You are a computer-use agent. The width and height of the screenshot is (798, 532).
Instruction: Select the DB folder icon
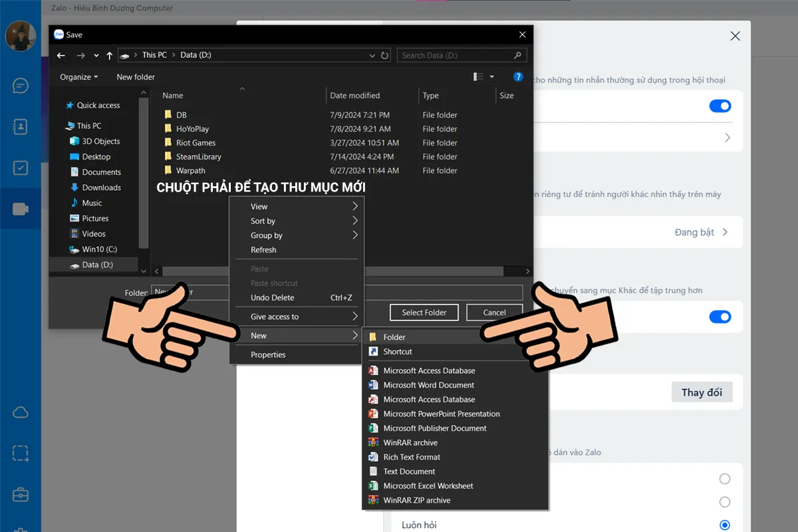pos(168,115)
